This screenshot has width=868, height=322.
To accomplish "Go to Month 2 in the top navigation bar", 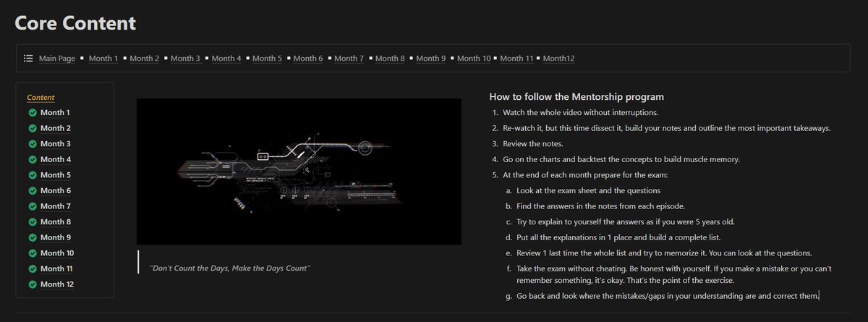I will pyautogui.click(x=145, y=59).
